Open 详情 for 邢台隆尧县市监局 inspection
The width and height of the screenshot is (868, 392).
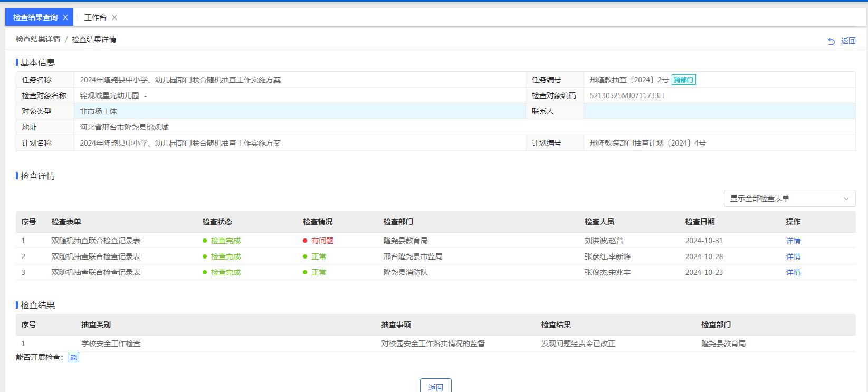[793, 256]
